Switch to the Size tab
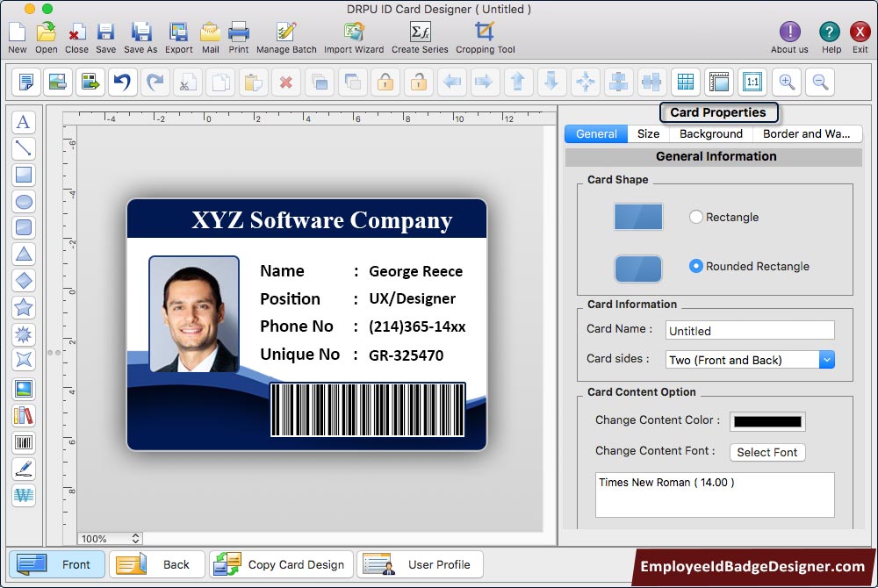Screen dimensions: 878x588 649,133
